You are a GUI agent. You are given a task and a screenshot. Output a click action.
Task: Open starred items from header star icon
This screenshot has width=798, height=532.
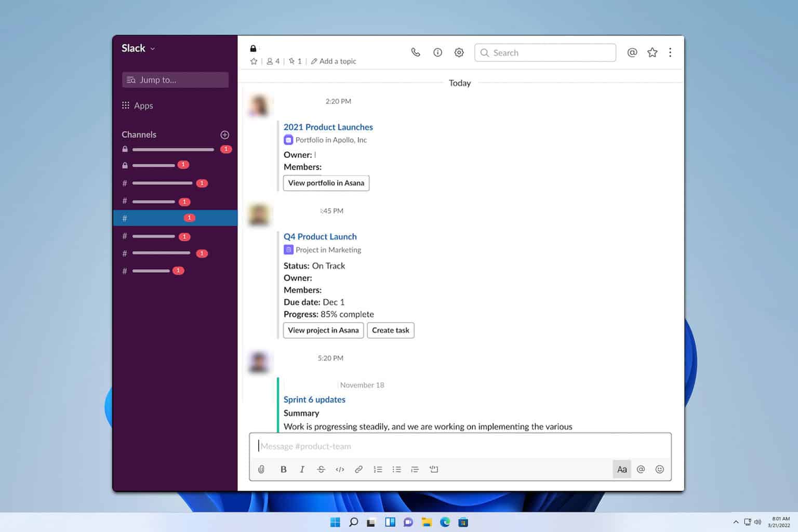pos(653,52)
